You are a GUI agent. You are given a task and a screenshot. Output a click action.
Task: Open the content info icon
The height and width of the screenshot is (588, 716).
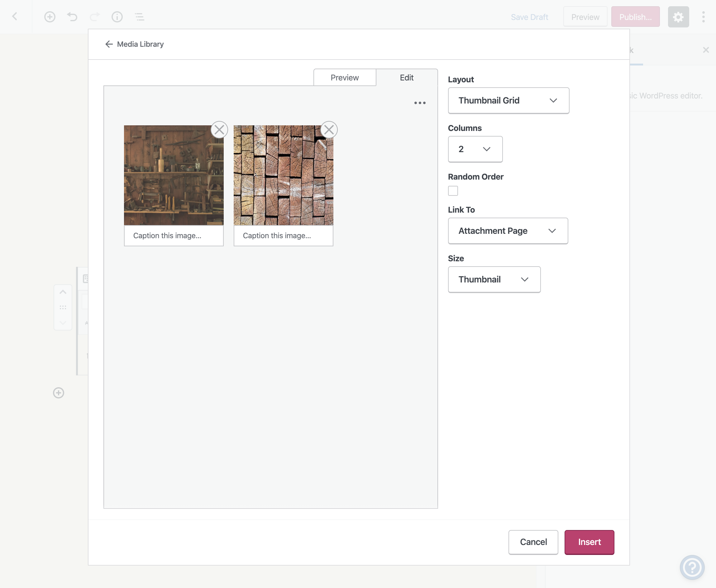[x=117, y=17]
